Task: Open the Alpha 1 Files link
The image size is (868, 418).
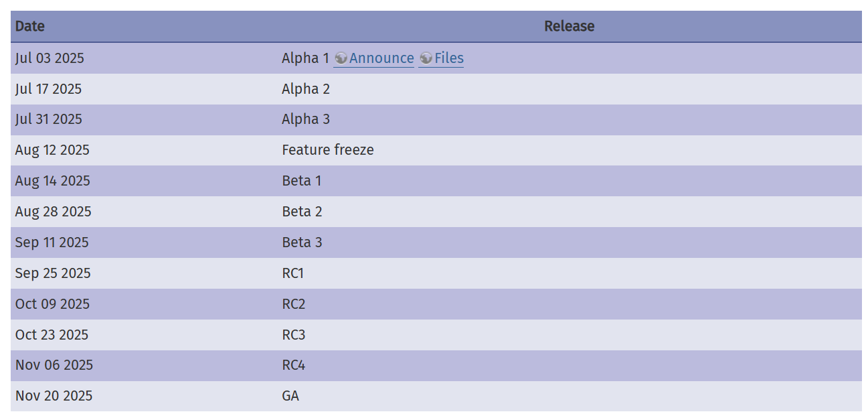Action: point(449,58)
